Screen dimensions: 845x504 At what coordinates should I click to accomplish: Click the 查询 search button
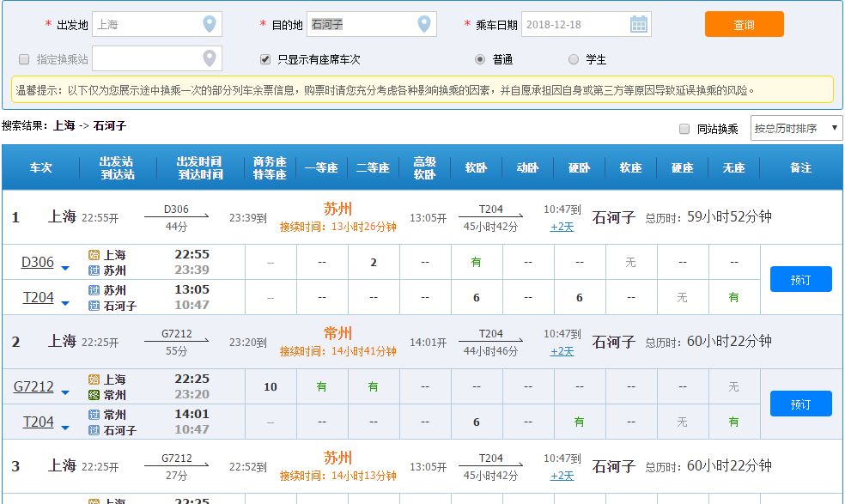[x=744, y=25]
